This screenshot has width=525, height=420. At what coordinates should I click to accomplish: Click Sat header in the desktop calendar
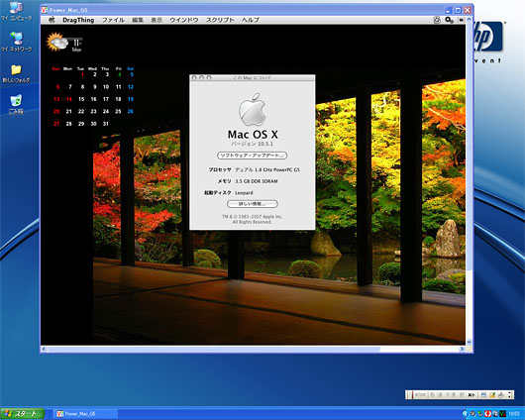[131, 68]
